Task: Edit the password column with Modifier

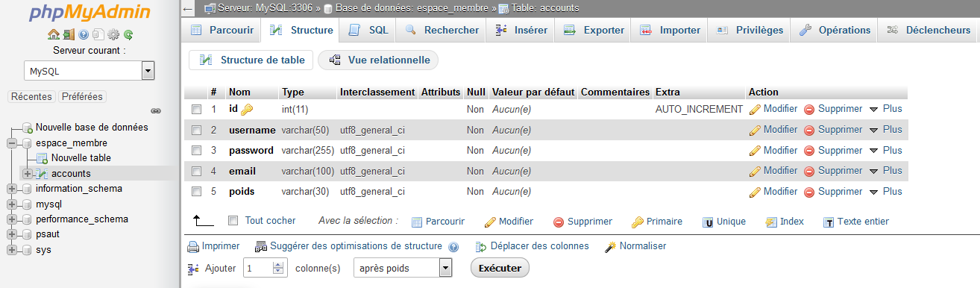Action: click(773, 151)
